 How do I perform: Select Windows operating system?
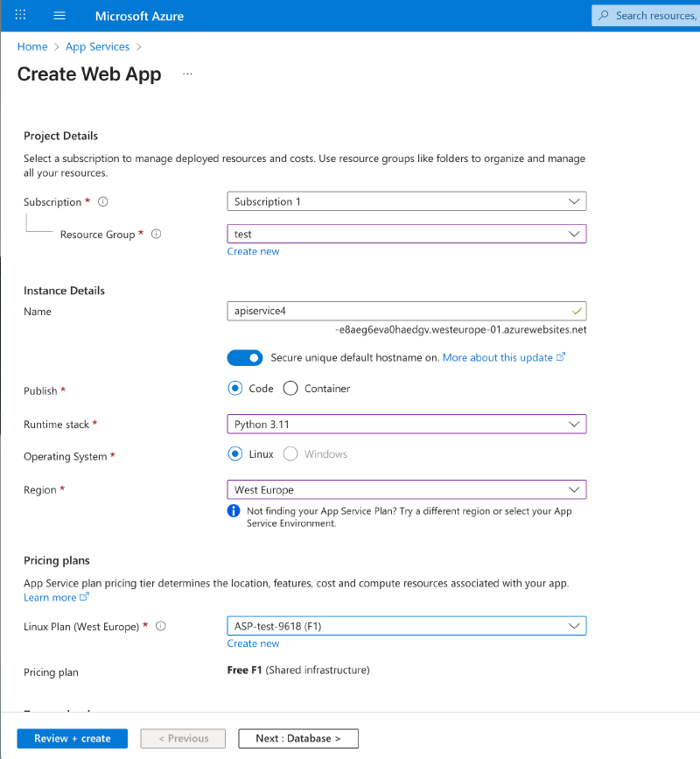290,454
